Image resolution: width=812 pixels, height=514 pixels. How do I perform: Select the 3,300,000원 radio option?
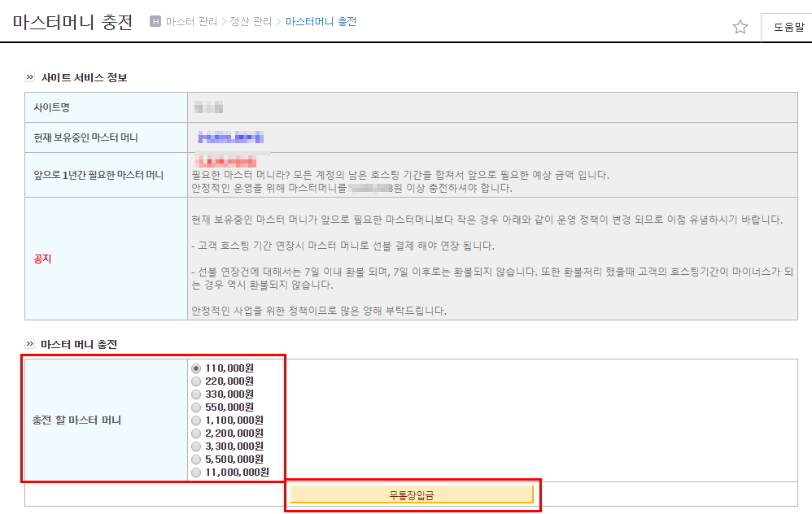coord(196,446)
